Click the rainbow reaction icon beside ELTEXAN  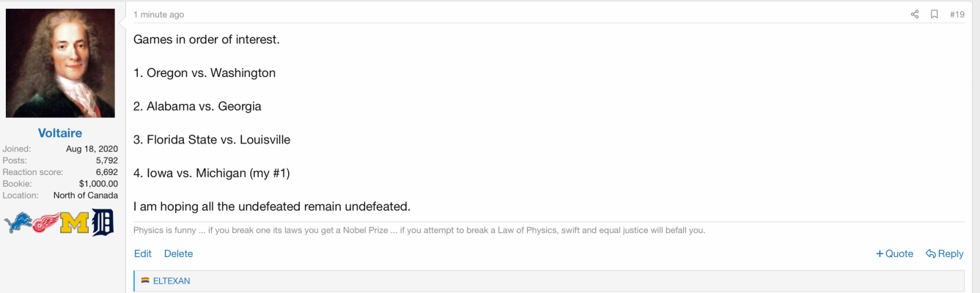click(x=145, y=281)
